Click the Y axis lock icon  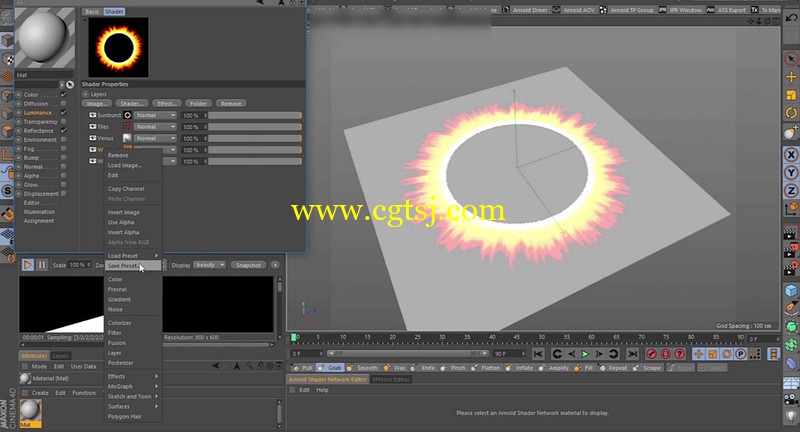pos(791,173)
